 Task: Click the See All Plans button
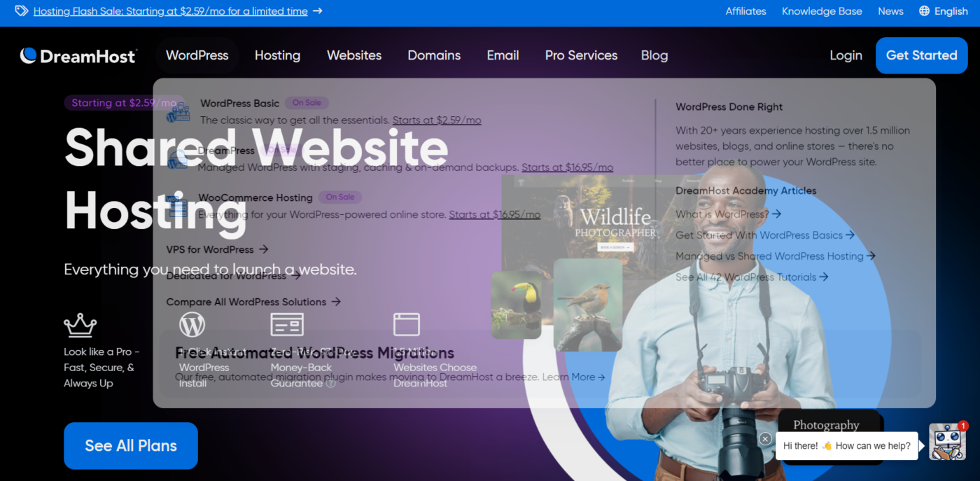[x=131, y=445]
